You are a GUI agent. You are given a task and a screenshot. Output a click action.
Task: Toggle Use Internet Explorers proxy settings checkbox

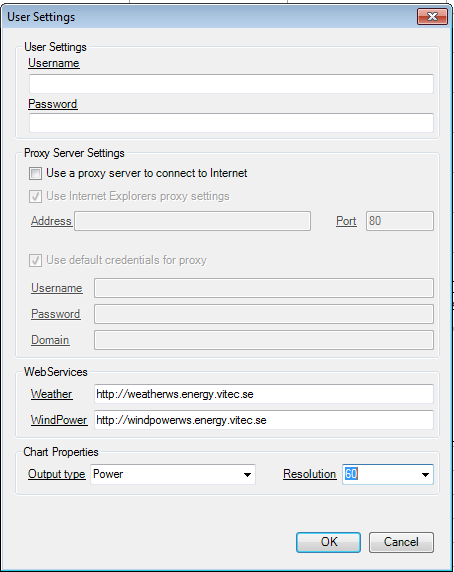[x=35, y=197]
